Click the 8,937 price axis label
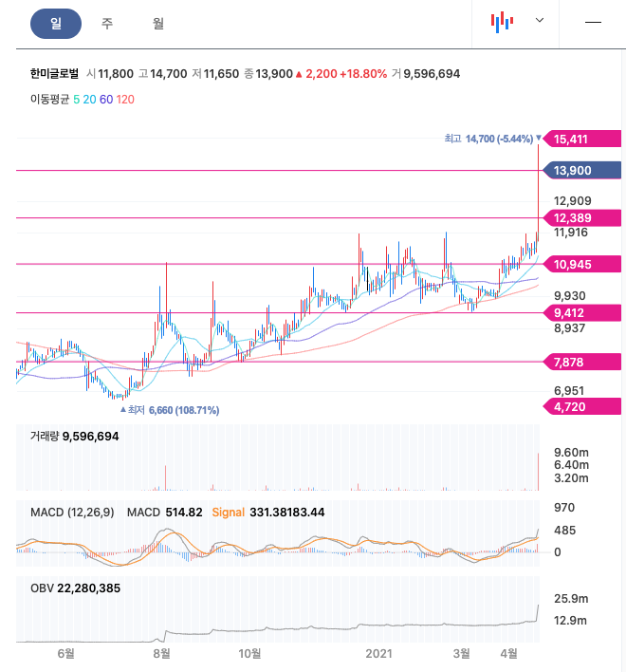Image resolution: width=626 pixels, height=672 pixels. [569, 328]
